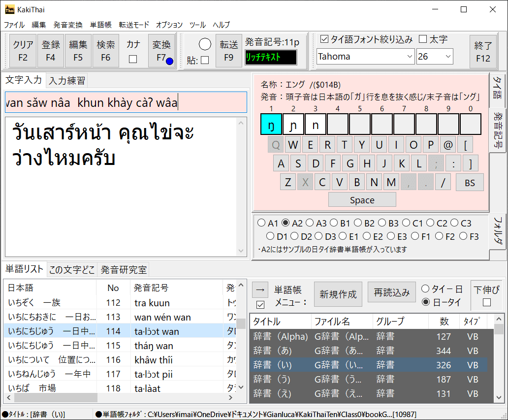The height and width of the screenshot is (420, 508).
Task: Open the ファイル menu
Action: (x=14, y=25)
